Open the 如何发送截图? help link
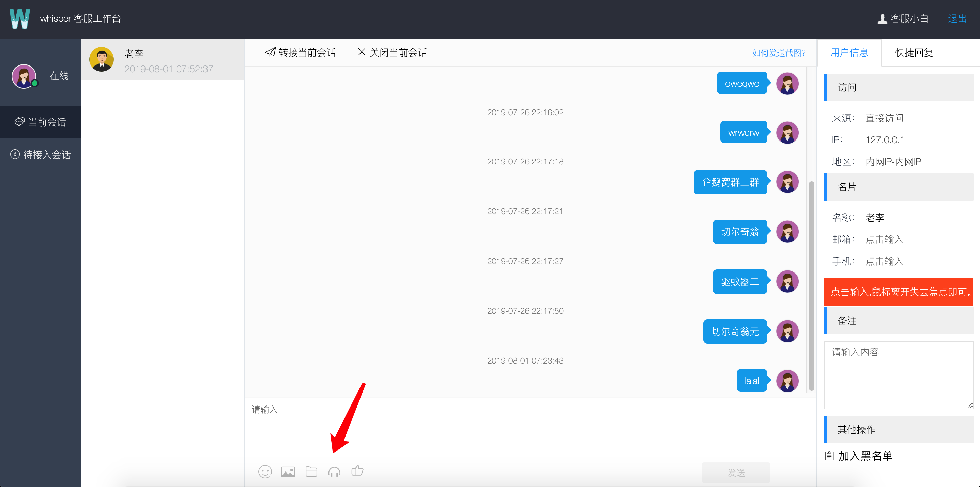This screenshot has height=487, width=980. pos(779,53)
